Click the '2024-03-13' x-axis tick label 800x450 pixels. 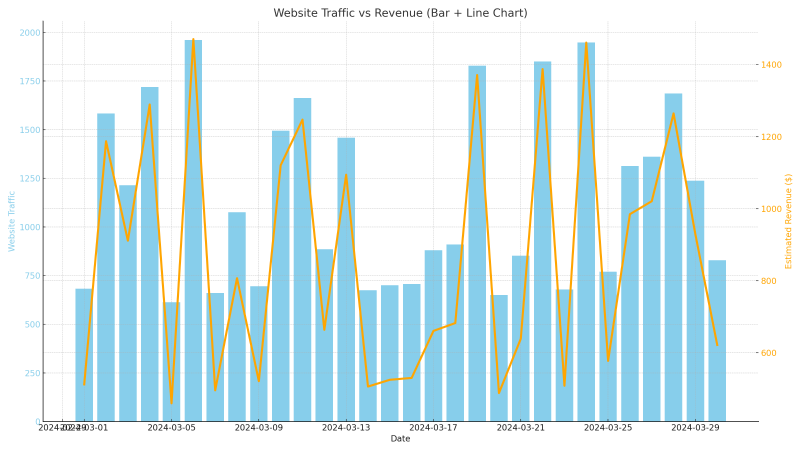346,428
